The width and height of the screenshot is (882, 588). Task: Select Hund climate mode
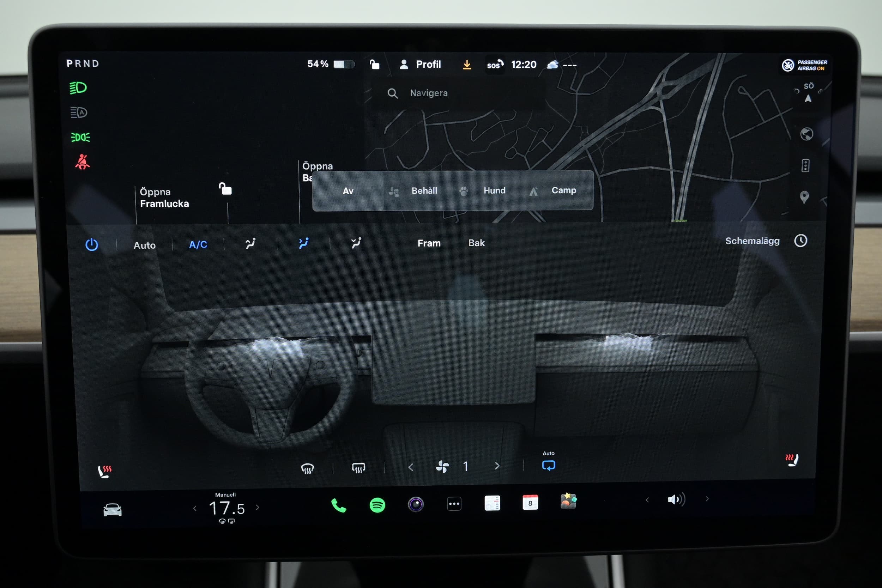coord(494,190)
